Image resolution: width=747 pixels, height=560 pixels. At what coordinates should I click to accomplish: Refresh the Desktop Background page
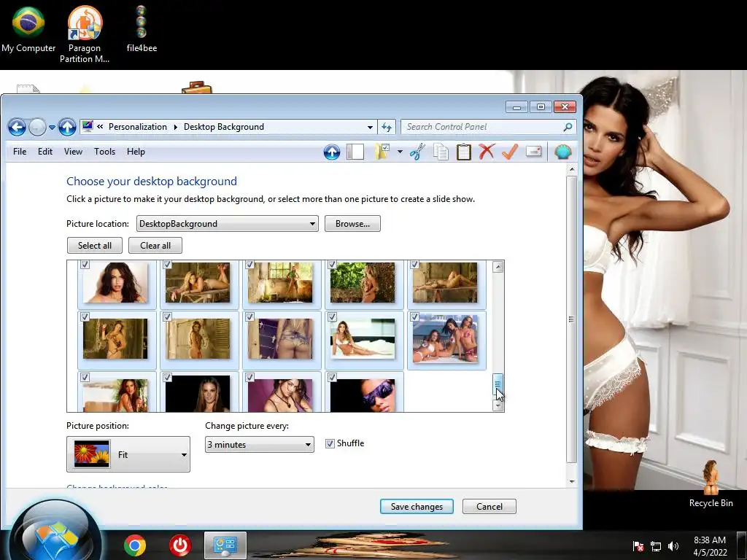(x=387, y=127)
